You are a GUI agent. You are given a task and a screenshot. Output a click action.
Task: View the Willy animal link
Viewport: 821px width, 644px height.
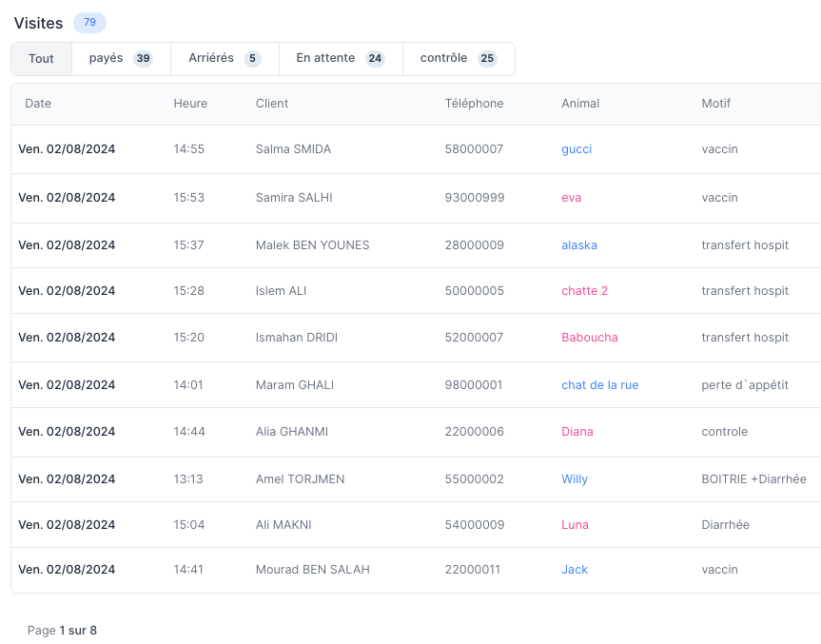point(575,479)
